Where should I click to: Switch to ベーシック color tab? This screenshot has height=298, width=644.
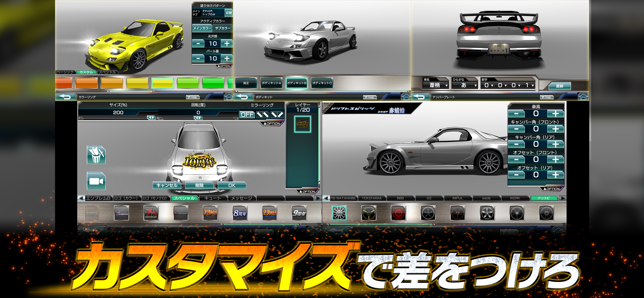click(x=65, y=72)
